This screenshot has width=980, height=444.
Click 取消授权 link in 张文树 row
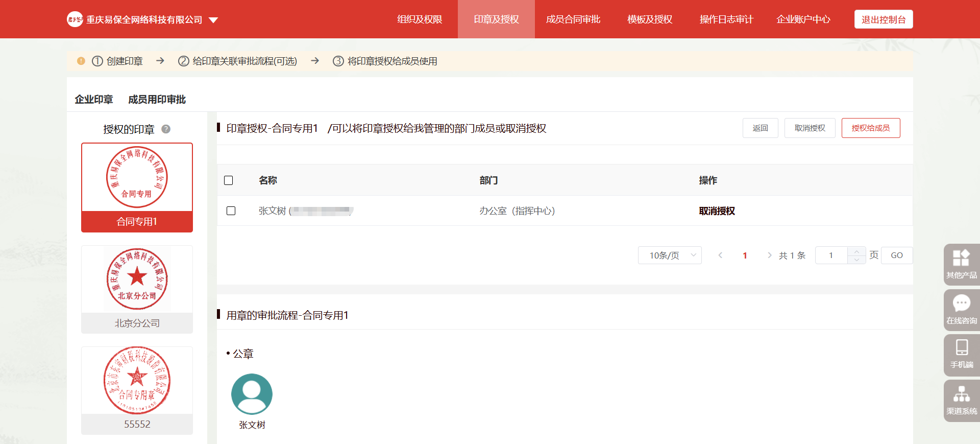(717, 211)
